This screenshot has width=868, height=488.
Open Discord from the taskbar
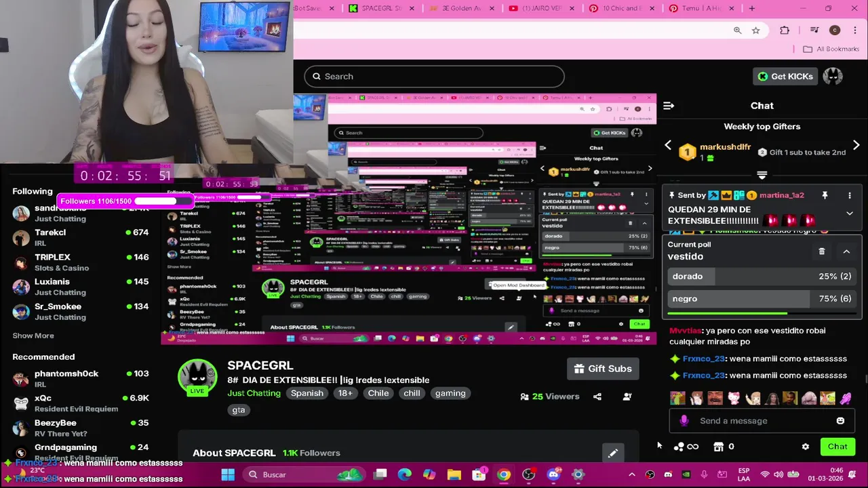(553, 474)
